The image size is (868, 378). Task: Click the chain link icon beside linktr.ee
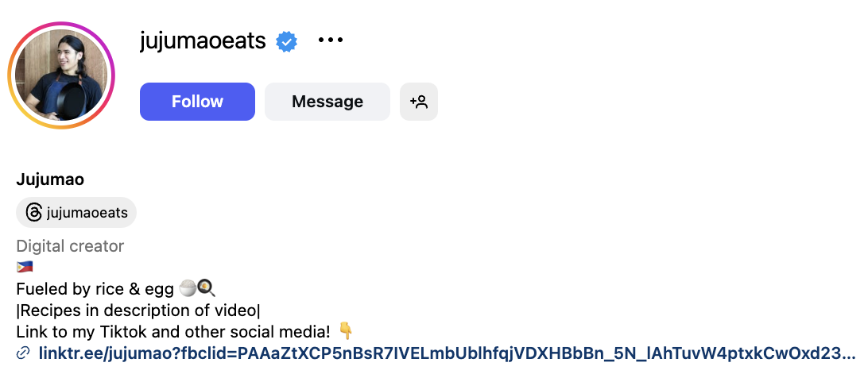24,353
